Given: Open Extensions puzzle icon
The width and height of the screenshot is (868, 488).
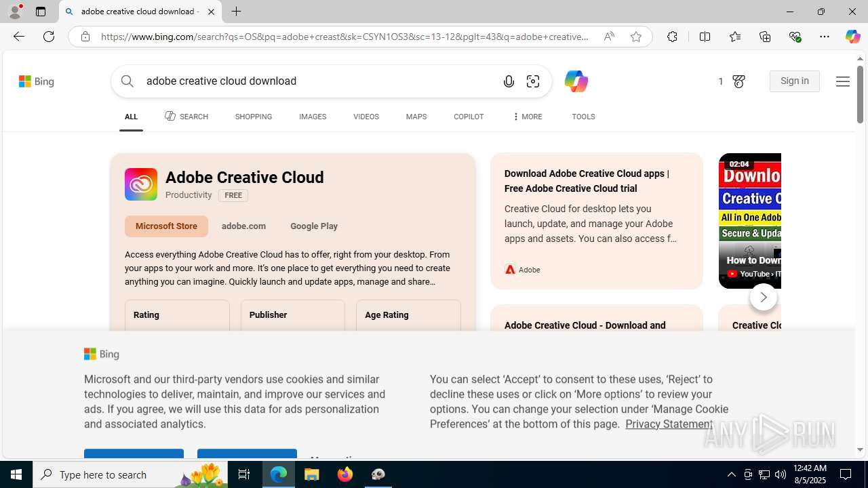Looking at the screenshot, I should click(x=672, y=37).
